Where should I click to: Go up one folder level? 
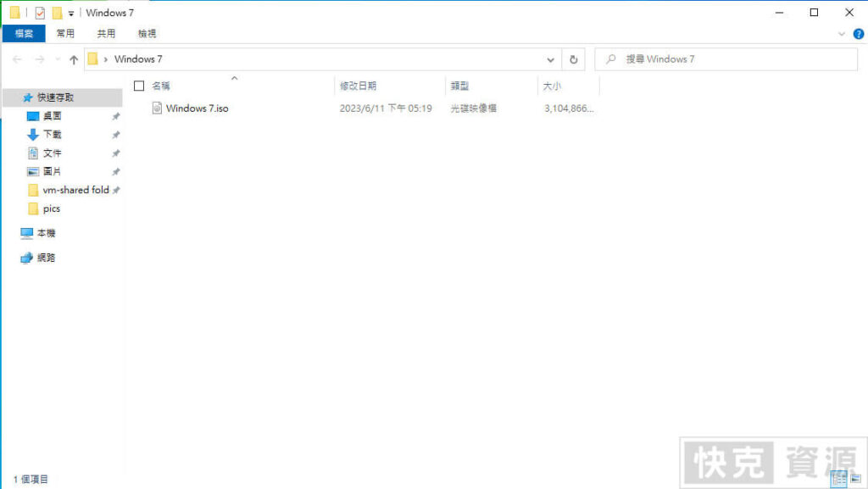tap(74, 59)
